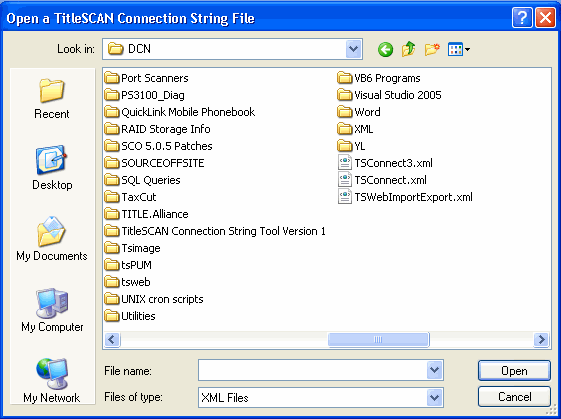
Task: Click the Open button
Action: tap(514, 371)
